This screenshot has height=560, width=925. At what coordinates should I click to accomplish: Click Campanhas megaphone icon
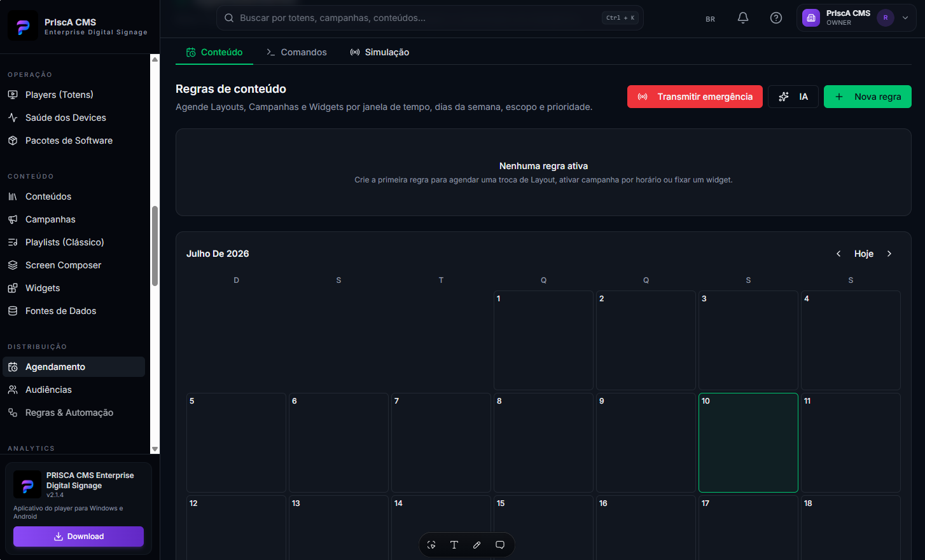pos(13,219)
